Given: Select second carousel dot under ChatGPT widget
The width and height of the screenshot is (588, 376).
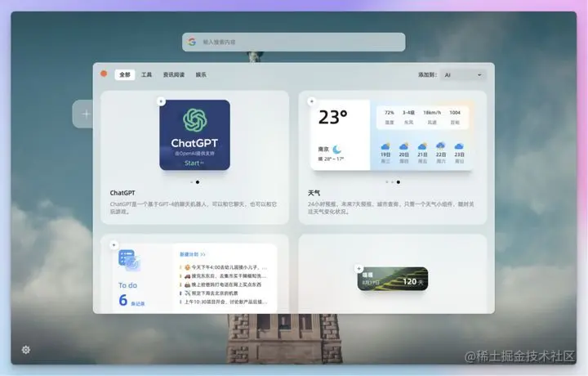Looking at the screenshot, I should point(198,182).
